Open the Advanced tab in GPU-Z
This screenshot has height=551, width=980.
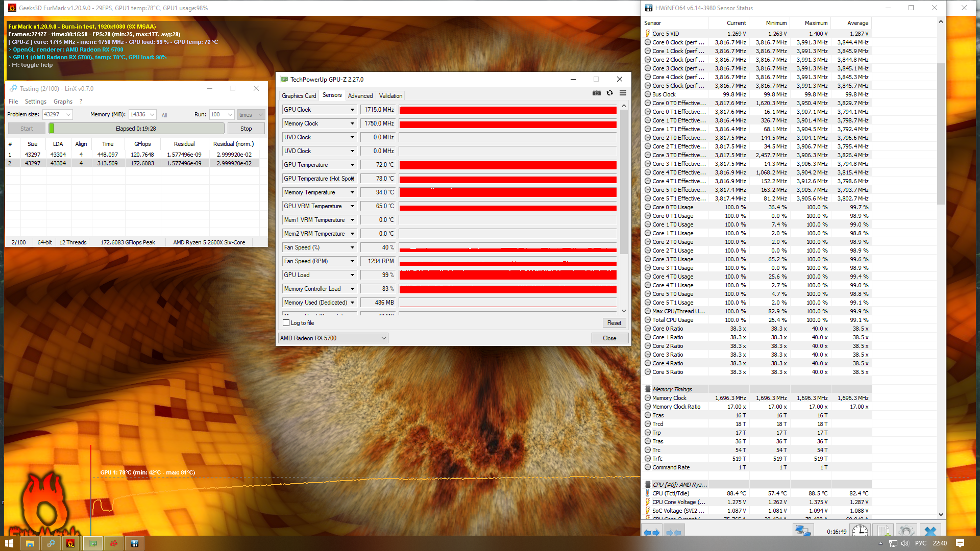pos(360,96)
